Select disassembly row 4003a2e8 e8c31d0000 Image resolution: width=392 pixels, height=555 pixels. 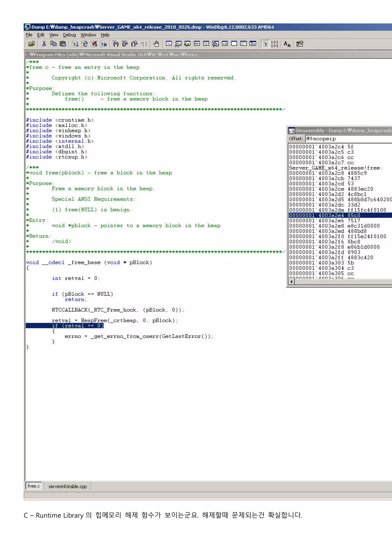334,226
